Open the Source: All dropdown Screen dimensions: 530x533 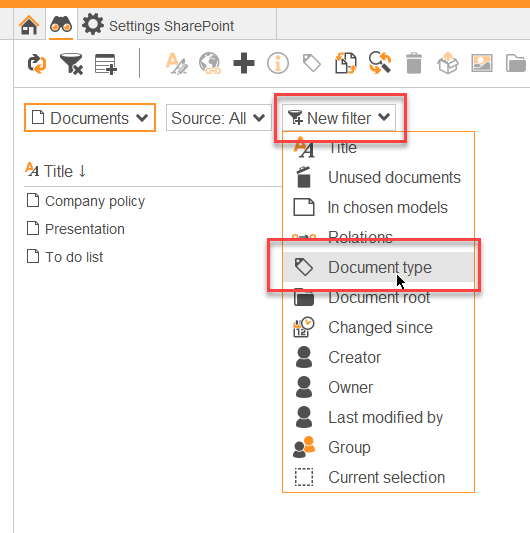[x=218, y=118]
